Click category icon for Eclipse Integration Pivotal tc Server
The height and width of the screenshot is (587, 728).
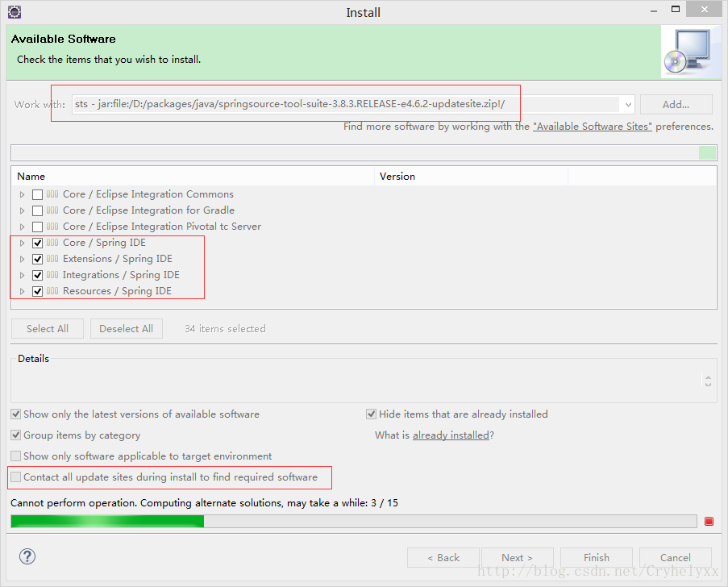point(52,227)
